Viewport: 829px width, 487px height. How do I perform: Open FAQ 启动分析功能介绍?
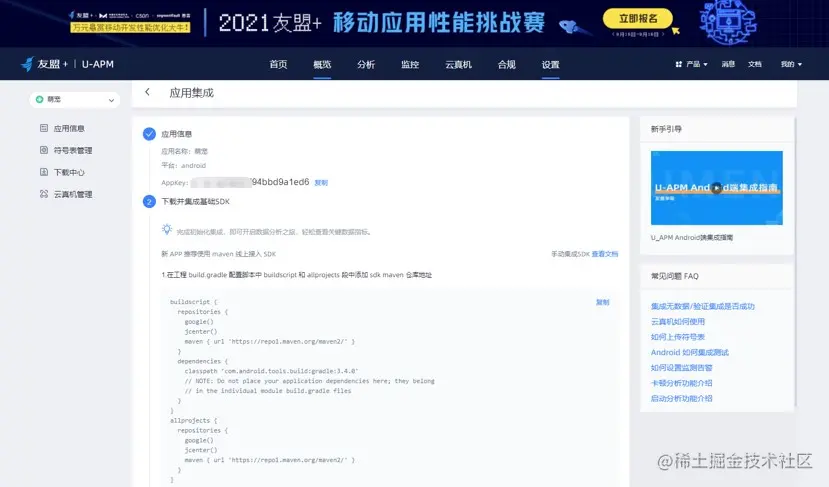tap(681, 398)
